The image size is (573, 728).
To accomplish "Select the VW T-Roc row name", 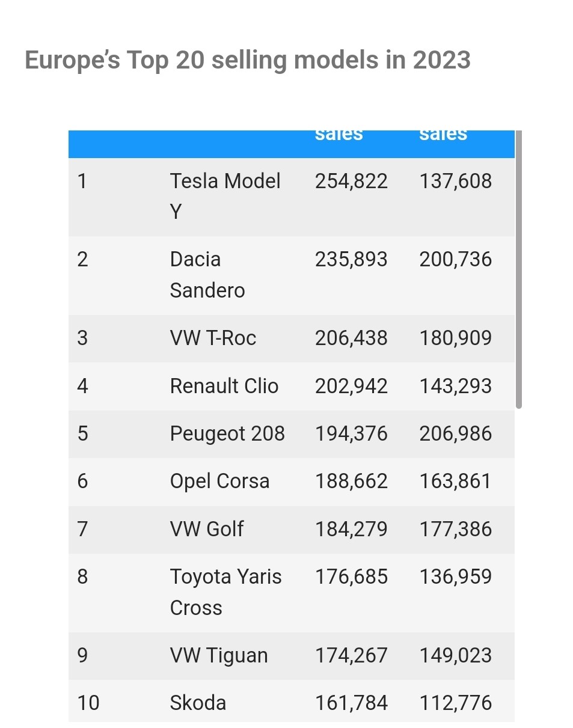I will coord(213,338).
